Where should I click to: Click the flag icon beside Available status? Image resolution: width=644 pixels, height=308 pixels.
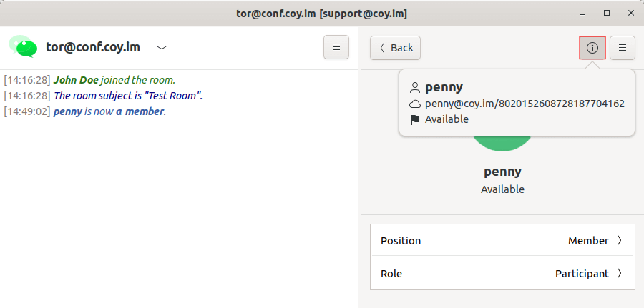click(415, 120)
